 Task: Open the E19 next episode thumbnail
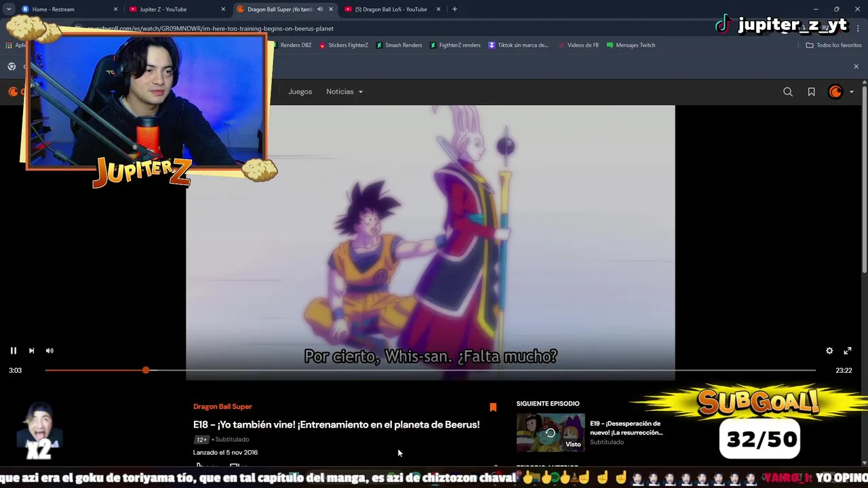point(550,432)
